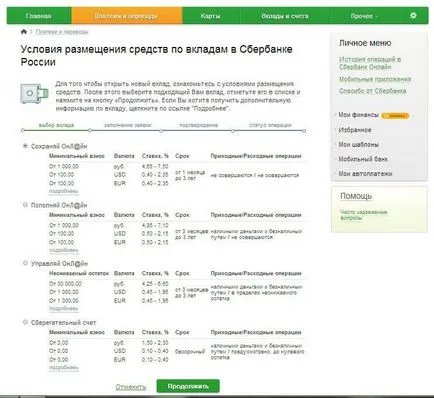Click the подтверждение step label
This screenshot has width=434, height=398.
click(198, 125)
